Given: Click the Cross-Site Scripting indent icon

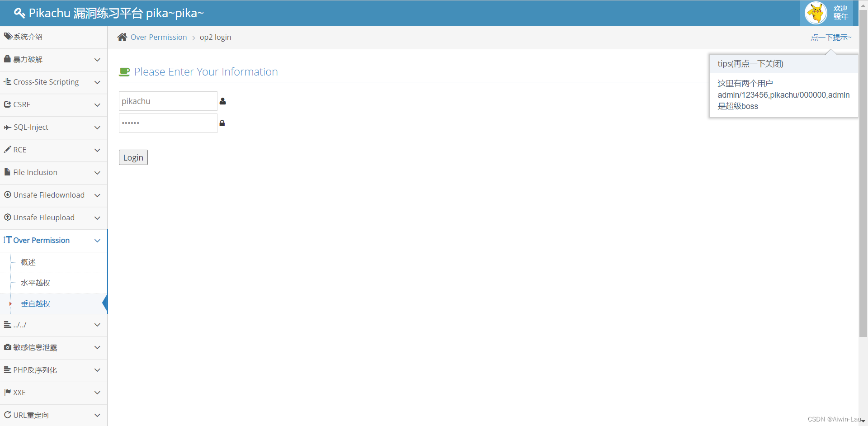Looking at the screenshot, I should click(8, 82).
